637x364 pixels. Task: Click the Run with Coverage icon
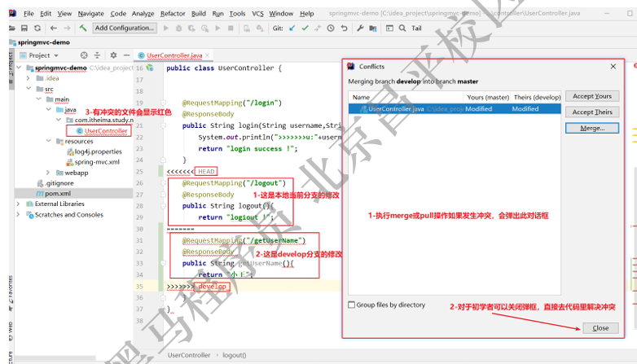[x=191, y=28]
